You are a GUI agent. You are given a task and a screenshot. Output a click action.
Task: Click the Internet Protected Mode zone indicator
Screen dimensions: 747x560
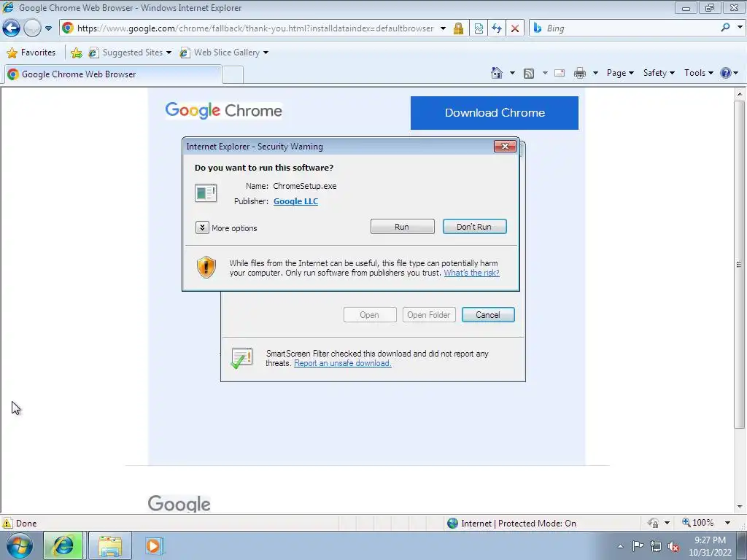tap(511, 524)
